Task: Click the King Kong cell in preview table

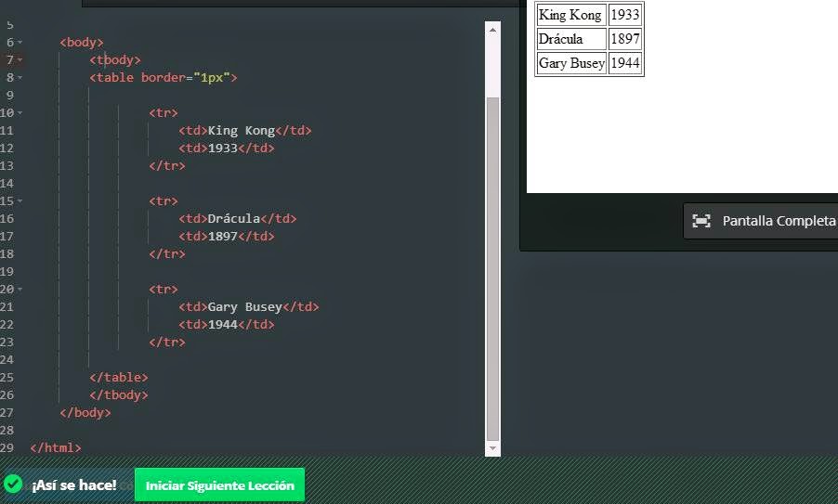Action: [571, 15]
